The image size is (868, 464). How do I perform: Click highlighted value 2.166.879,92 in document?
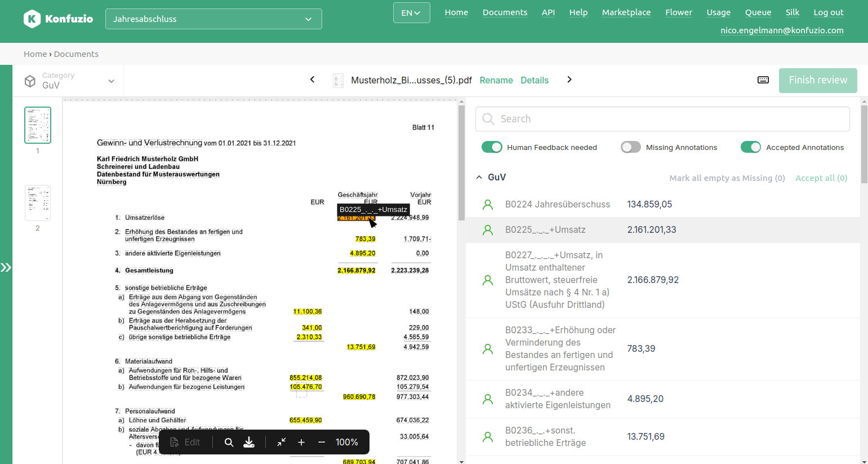pyautogui.click(x=357, y=271)
